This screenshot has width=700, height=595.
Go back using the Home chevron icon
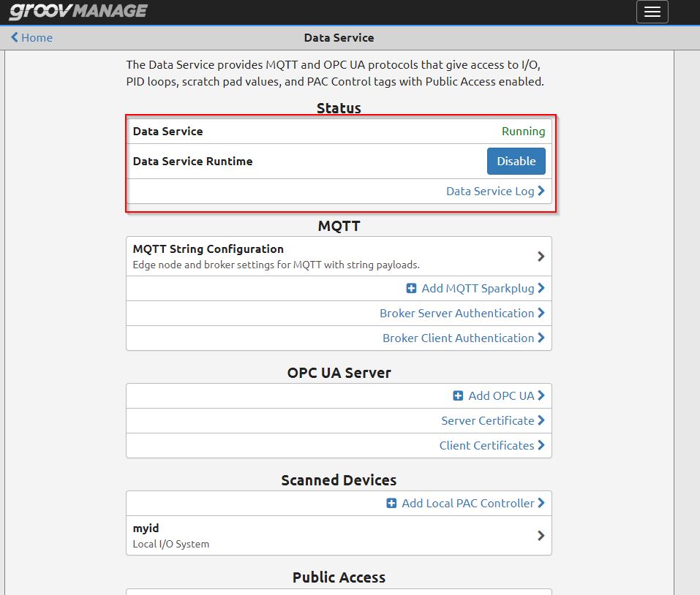pos(15,37)
